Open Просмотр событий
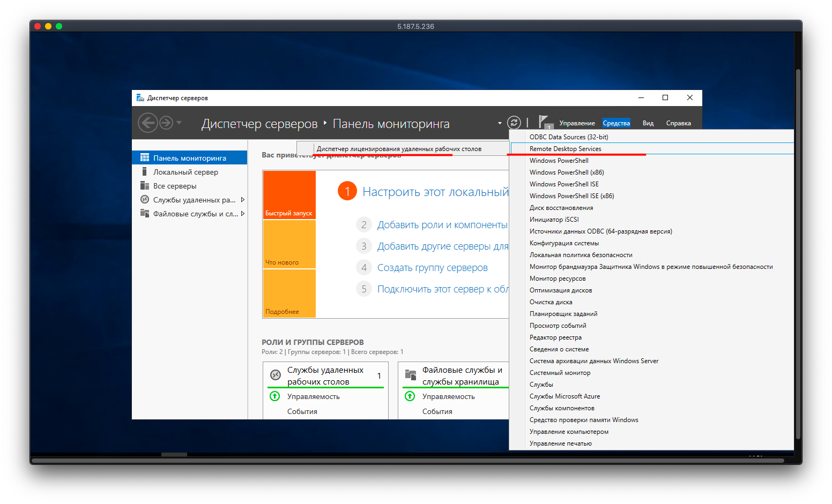 [x=652, y=325]
